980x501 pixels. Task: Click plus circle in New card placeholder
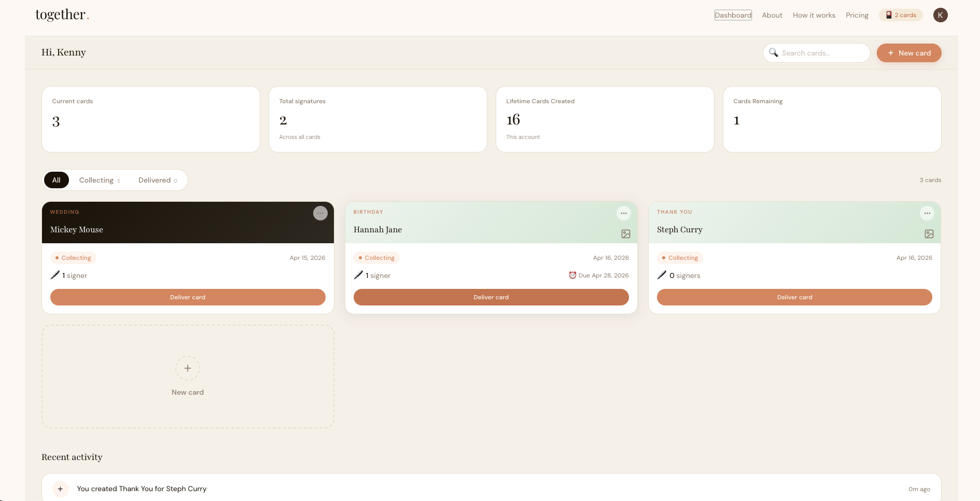(188, 368)
